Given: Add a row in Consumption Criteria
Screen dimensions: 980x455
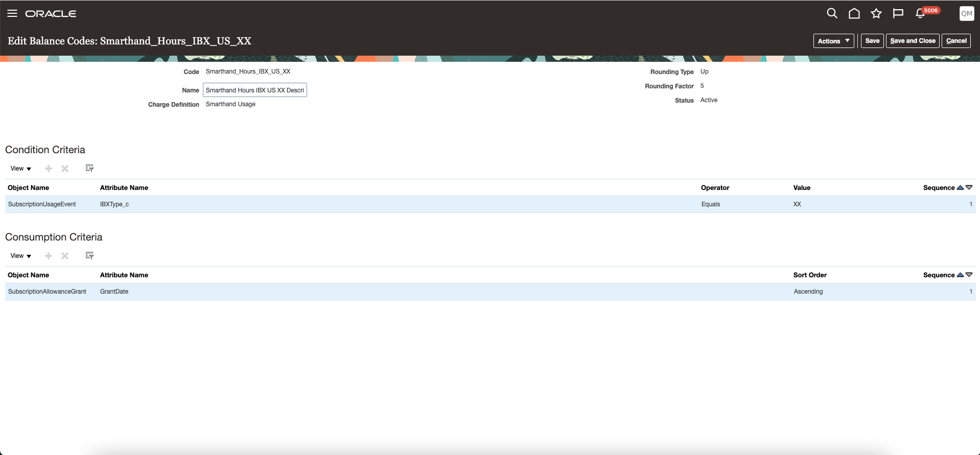Looking at the screenshot, I should click(49, 256).
